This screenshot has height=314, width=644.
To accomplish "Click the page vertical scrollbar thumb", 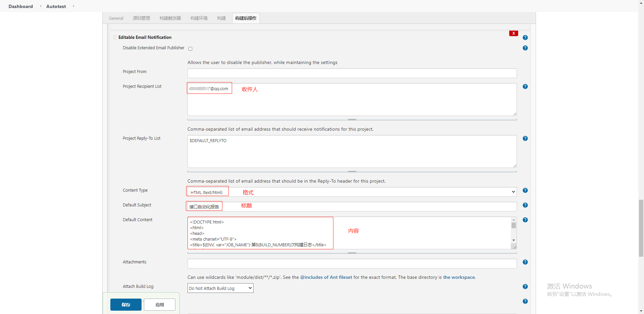I will [x=641, y=228].
